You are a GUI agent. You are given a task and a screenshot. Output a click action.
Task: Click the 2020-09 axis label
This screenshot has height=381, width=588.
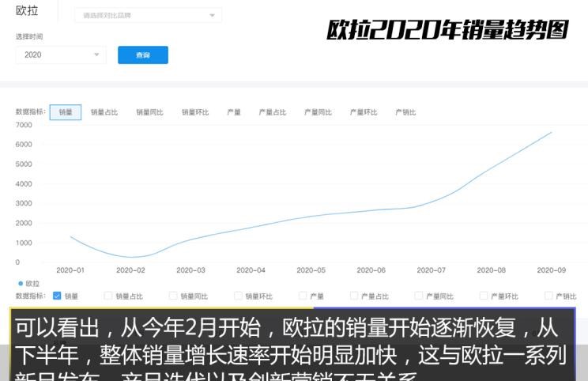(x=552, y=270)
